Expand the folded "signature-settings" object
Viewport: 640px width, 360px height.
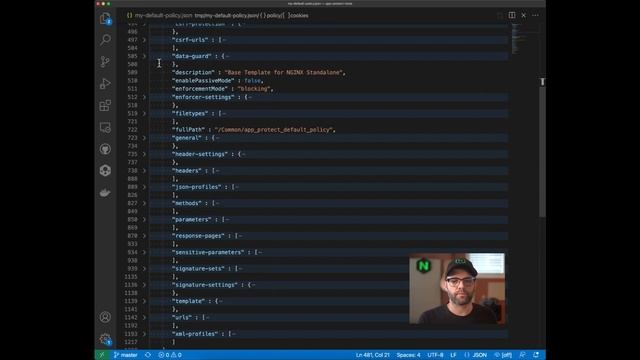point(144,285)
